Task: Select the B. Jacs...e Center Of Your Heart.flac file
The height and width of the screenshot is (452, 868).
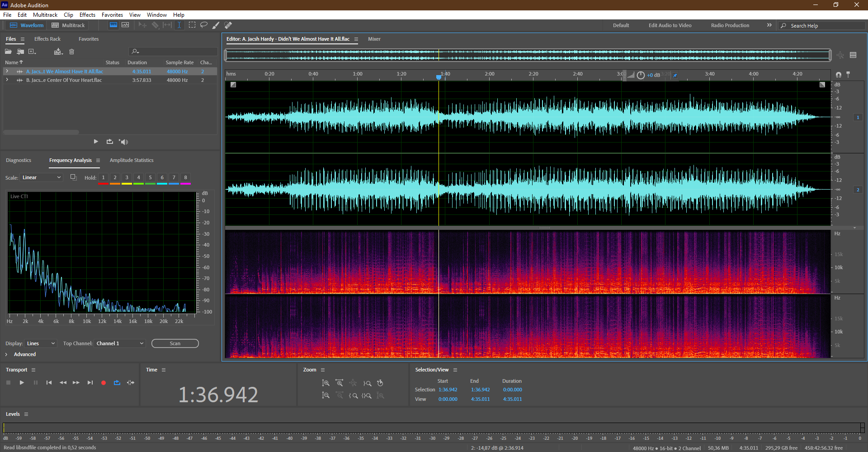Action: (64, 80)
